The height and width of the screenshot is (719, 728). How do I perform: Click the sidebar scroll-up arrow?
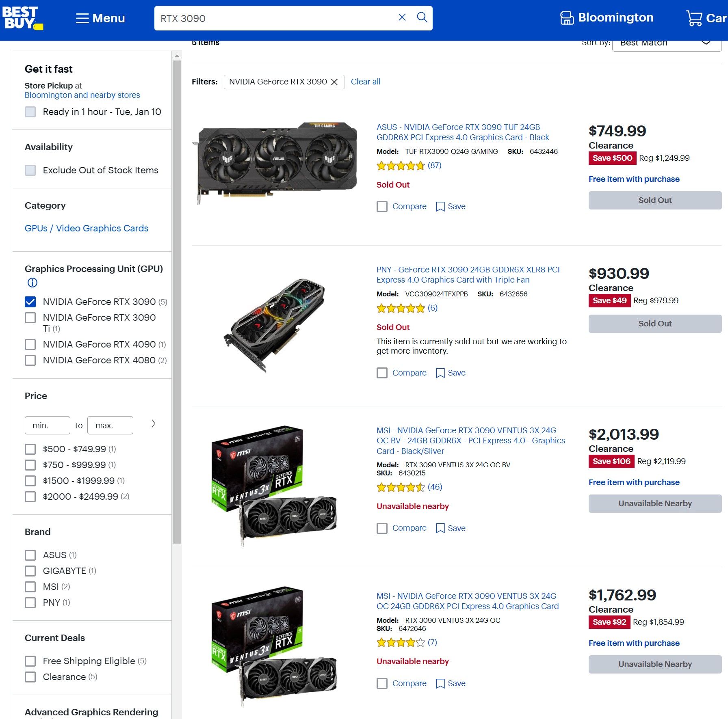pos(177,56)
